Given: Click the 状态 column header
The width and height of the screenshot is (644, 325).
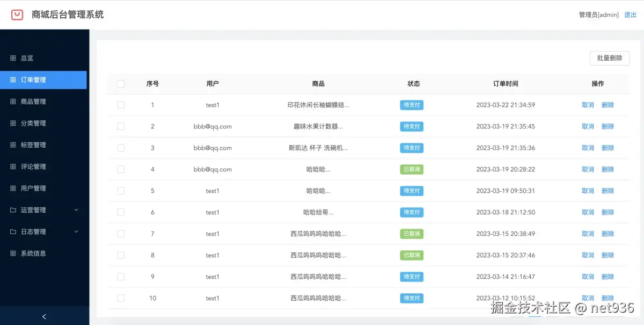Looking at the screenshot, I should [x=414, y=84].
